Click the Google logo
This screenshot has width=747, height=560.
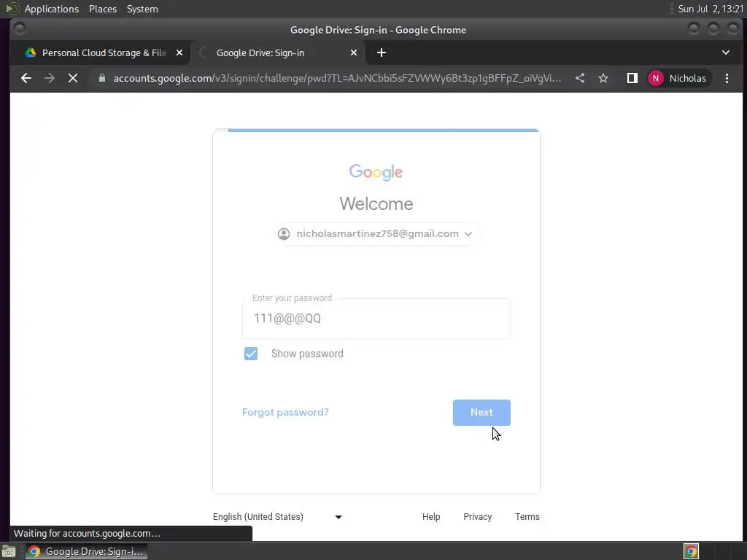coord(376,172)
